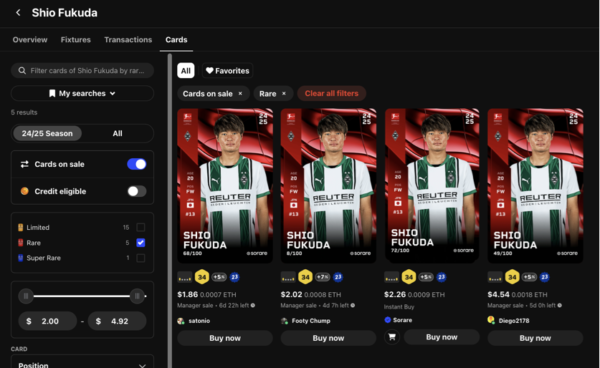Enable the Credit eligible toggle
The image size is (600, 368).
point(137,191)
